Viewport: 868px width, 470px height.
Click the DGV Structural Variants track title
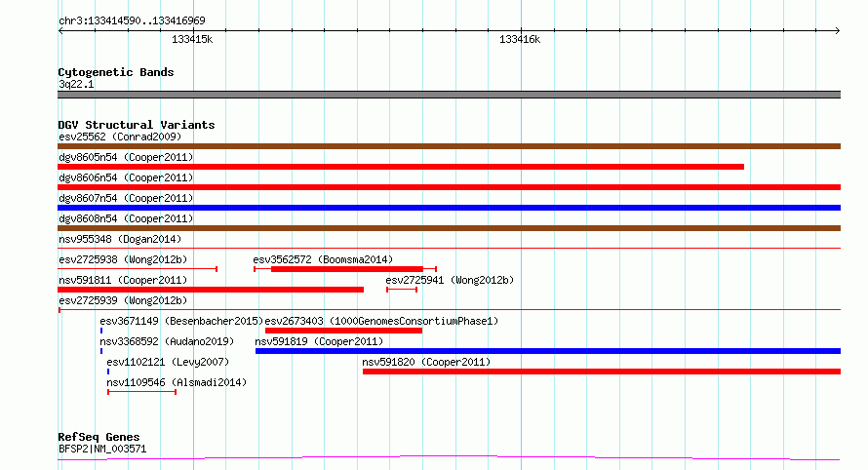[x=137, y=125]
